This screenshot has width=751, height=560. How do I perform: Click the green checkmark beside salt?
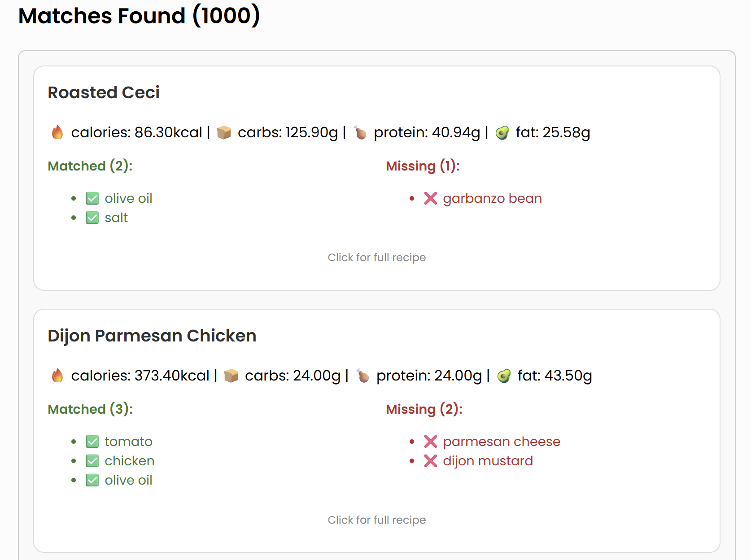click(x=92, y=218)
